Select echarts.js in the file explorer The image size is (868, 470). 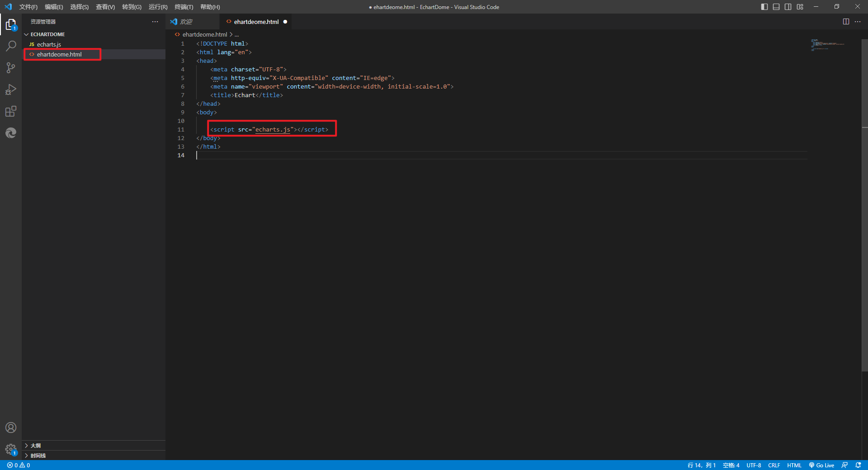click(x=49, y=44)
